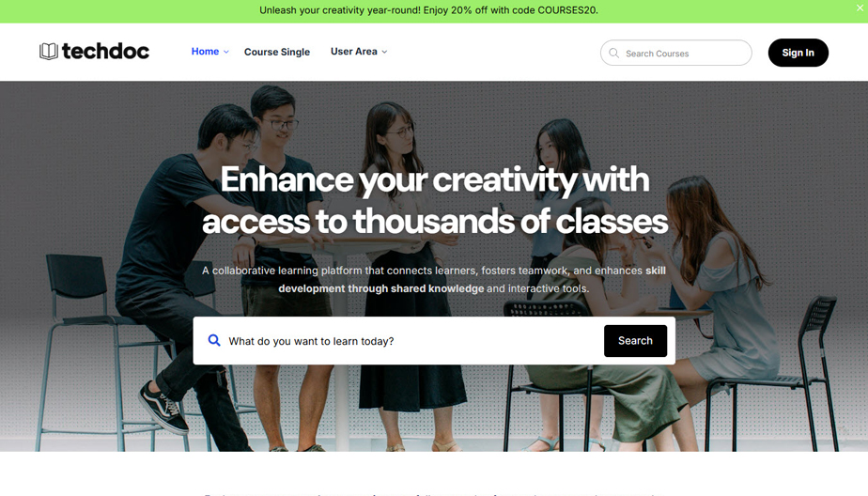The height and width of the screenshot is (496, 868).
Task: Click the collaborative learning platform description text
Action: (434, 280)
